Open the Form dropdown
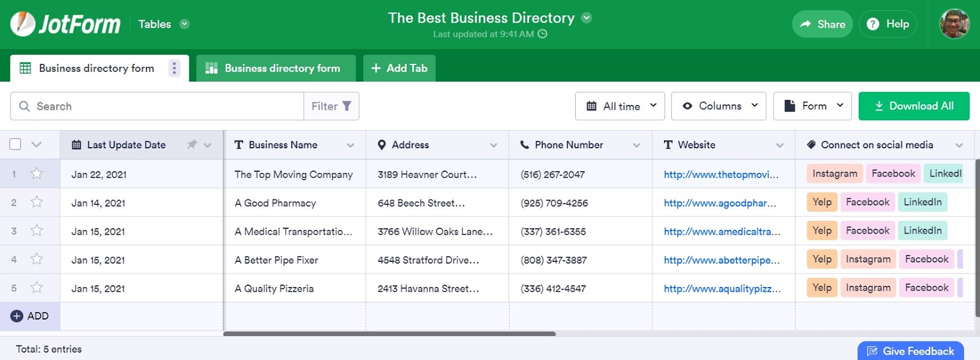980x360 pixels. pos(813,106)
